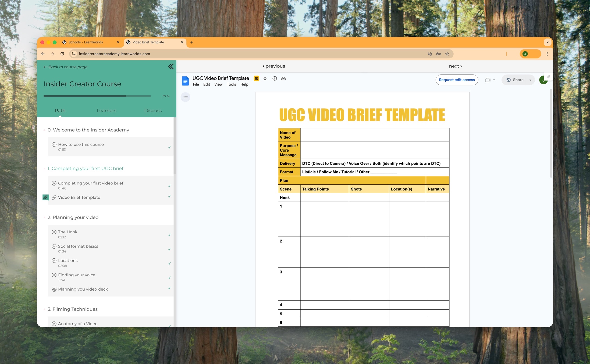Click the course progress bar
This screenshot has height=364, width=590.
click(x=97, y=96)
